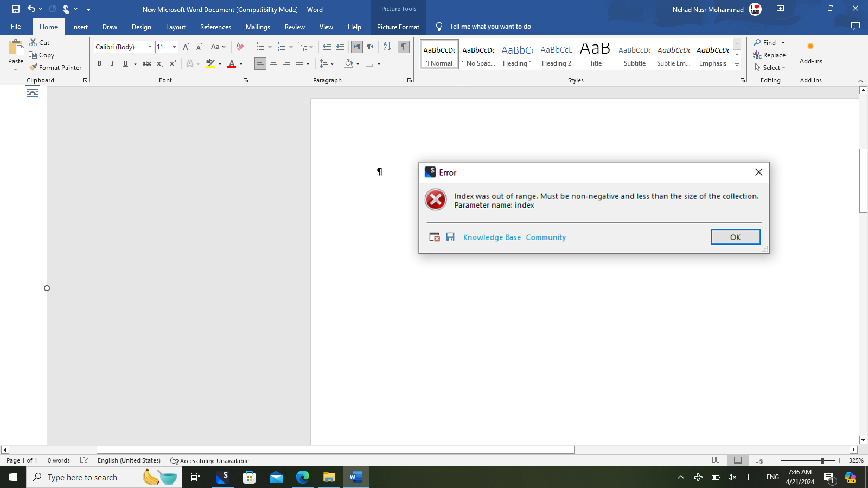Toggle show/hide paragraph marks
The width and height of the screenshot is (868, 488).
coord(404,47)
